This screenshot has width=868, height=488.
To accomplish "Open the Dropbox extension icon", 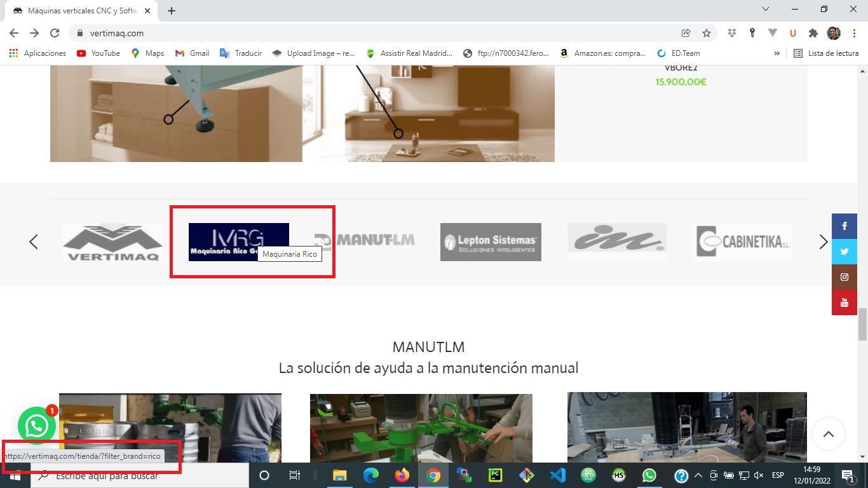I will coord(732,33).
